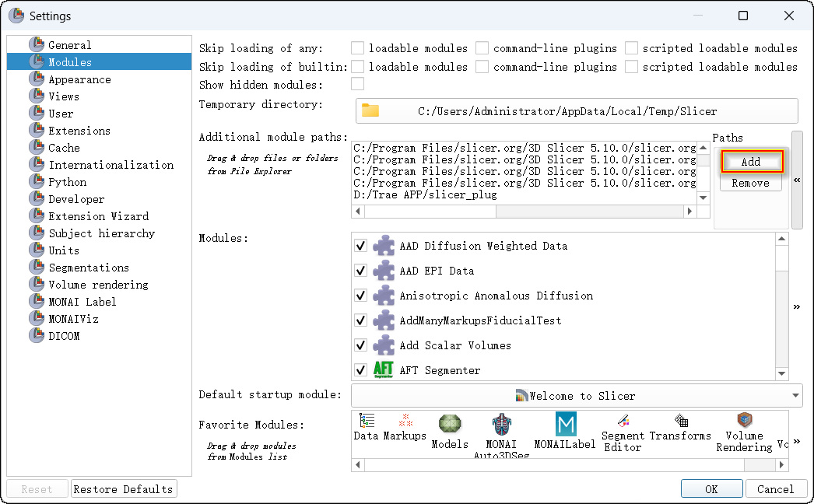This screenshot has height=504, width=814.
Task: Click the Data favorite module icon
Action: [366, 421]
